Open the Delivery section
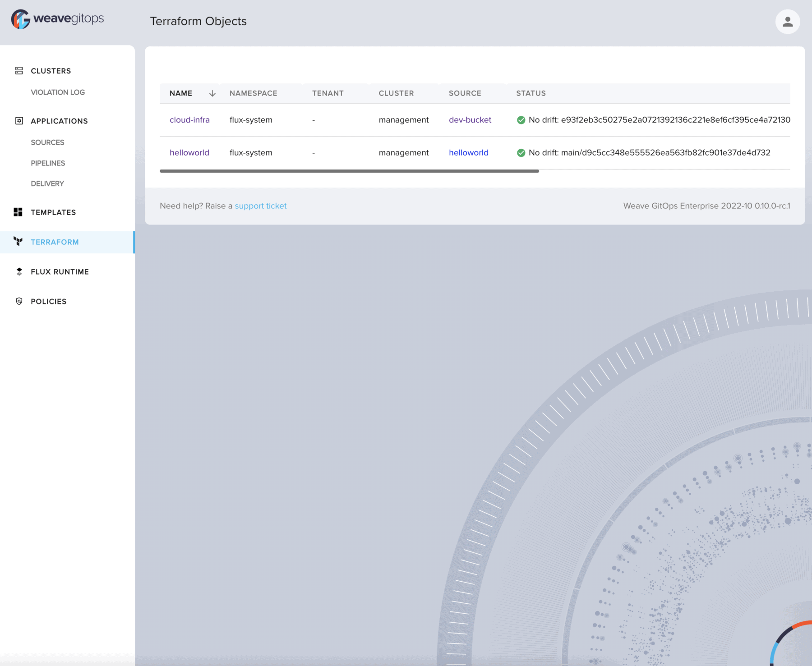812x666 pixels. [x=47, y=184]
